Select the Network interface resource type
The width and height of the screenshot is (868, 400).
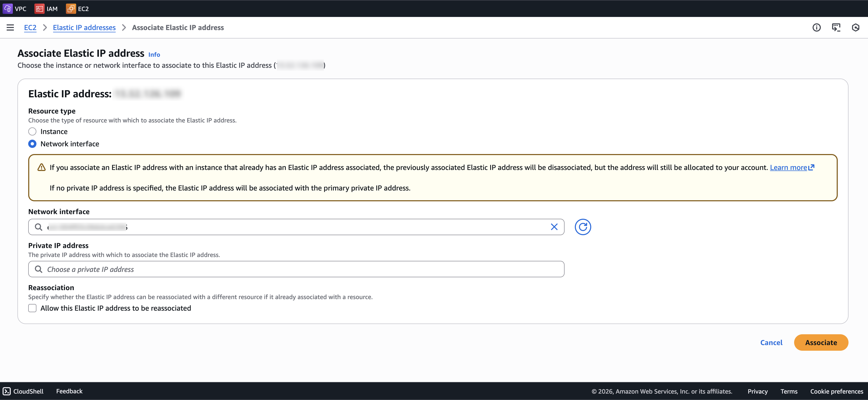pos(32,144)
